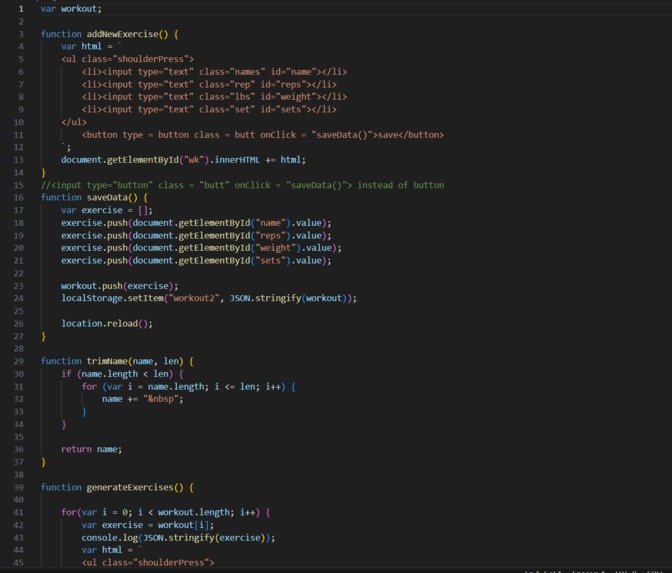The width and height of the screenshot is (672, 573).
Task: Click the closing </ul> tag on line 10
Action: click(74, 122)
